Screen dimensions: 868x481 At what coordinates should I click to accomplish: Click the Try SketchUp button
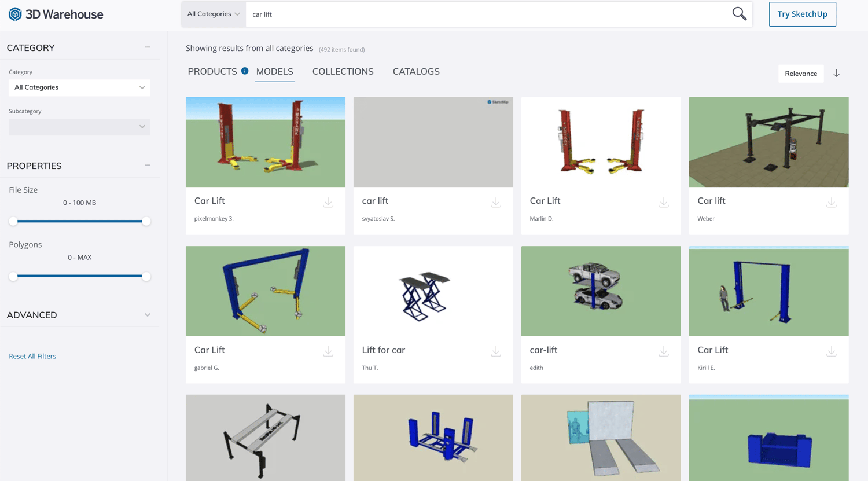[802, 14]
